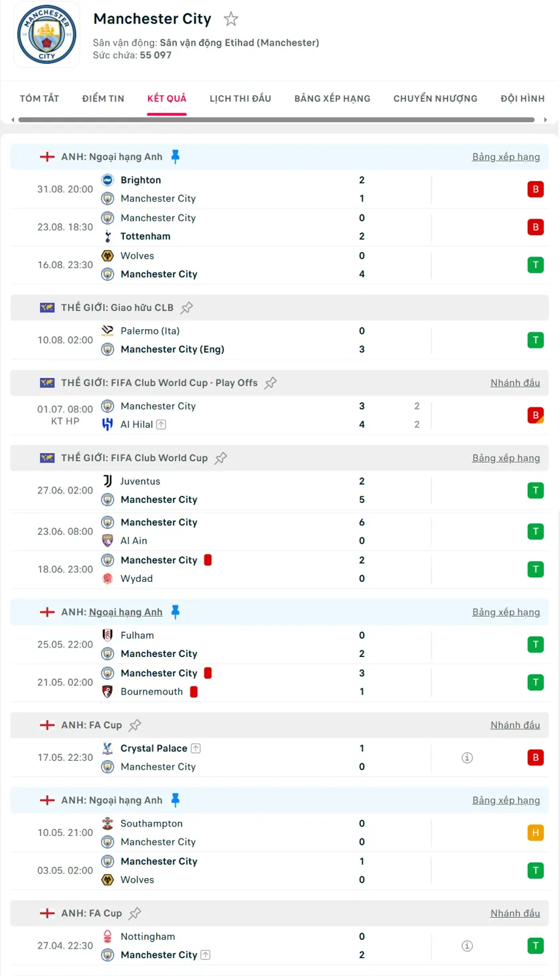Click the green win badge for Juventus match
The height and width of the screenshot is (976, 560).
coord(535,491)
